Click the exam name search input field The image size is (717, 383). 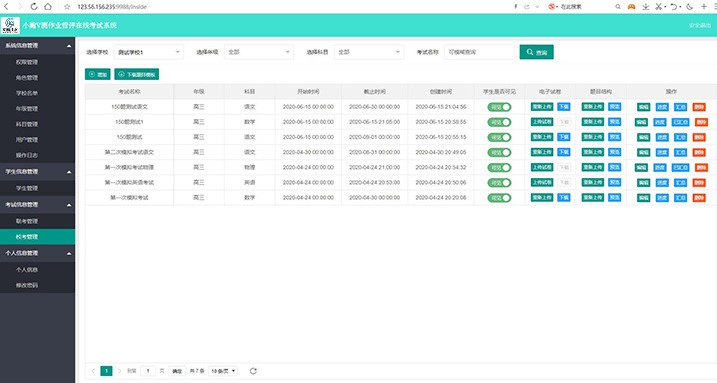(479, 52)
